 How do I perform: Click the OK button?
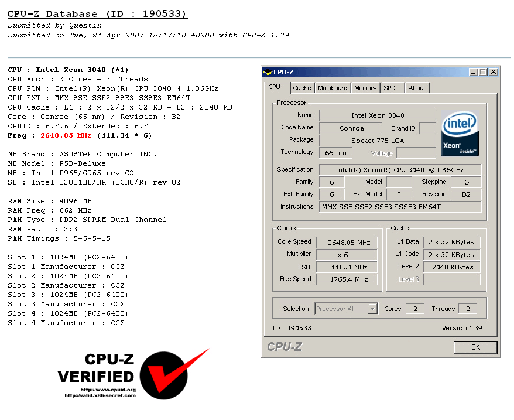[475, 347]
